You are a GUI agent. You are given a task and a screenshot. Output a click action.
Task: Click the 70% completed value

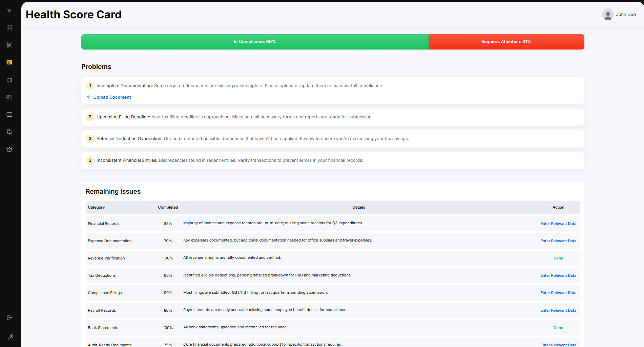click(168, 241)
